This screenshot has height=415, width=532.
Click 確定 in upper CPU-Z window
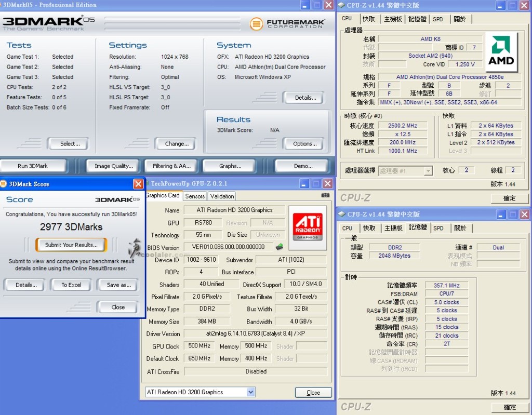(x=509, y=198)
